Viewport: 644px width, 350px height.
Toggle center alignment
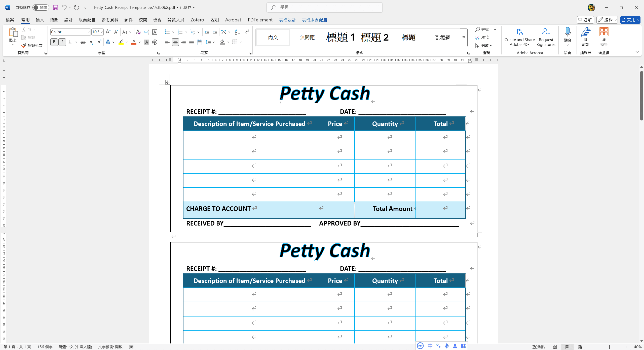click(175, 42)
